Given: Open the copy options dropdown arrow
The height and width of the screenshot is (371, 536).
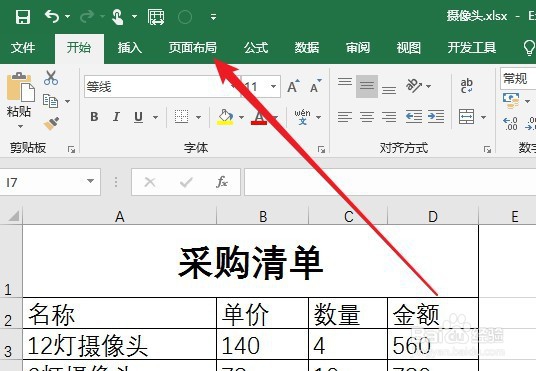Looking at the screenshot, I should click(67, 101).
